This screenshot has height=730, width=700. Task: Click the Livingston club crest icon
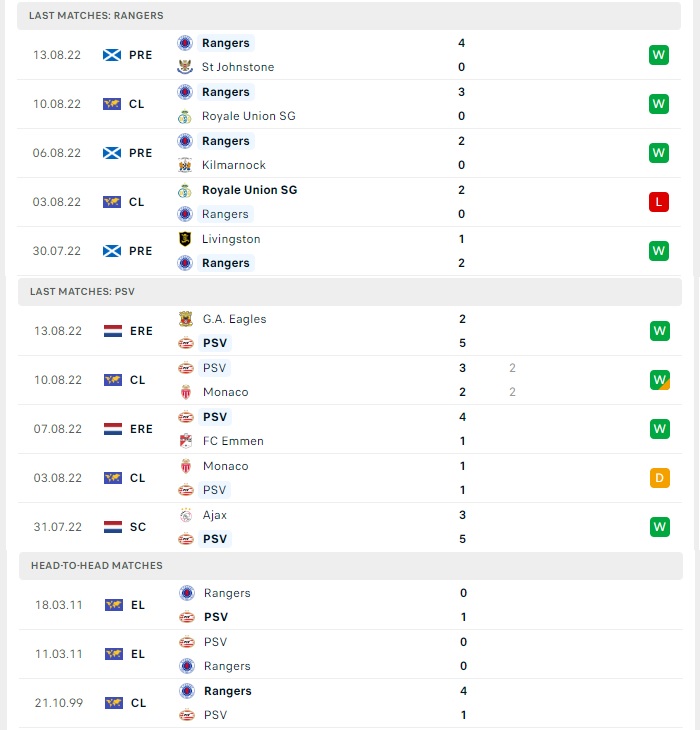(x=185, y=239)
